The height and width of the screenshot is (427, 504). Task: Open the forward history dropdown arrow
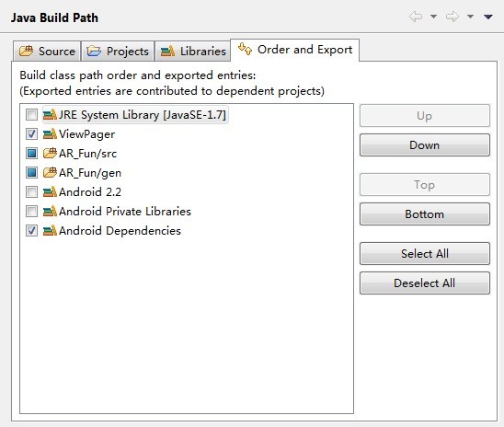(x=470, y=17)
